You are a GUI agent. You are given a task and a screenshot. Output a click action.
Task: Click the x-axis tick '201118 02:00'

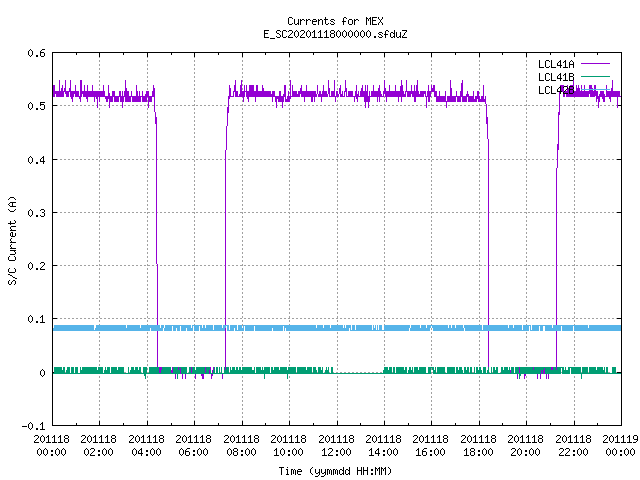tap(98, 446)
